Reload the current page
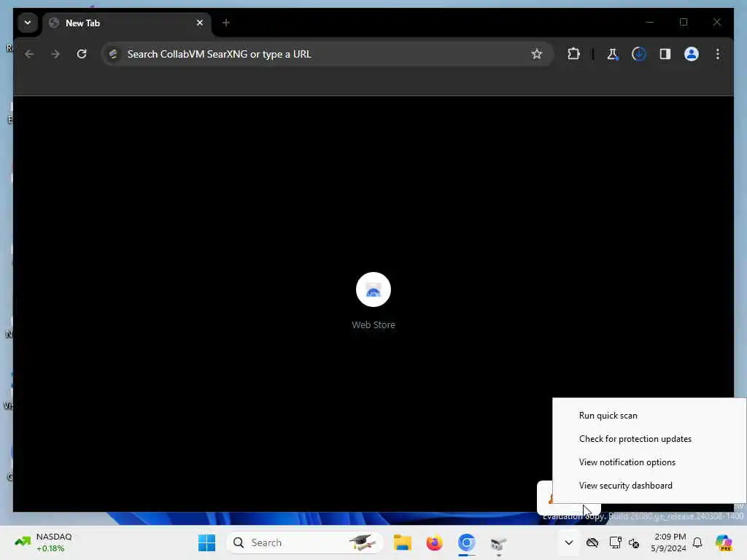Viewport: 747px width, 560px height. (x=82, y=54)
